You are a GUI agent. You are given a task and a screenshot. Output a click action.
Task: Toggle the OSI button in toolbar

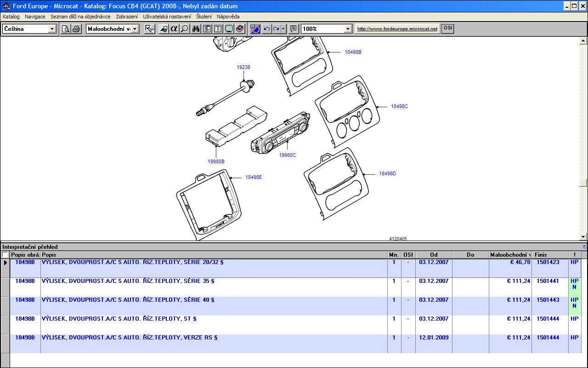click(447, 29)
